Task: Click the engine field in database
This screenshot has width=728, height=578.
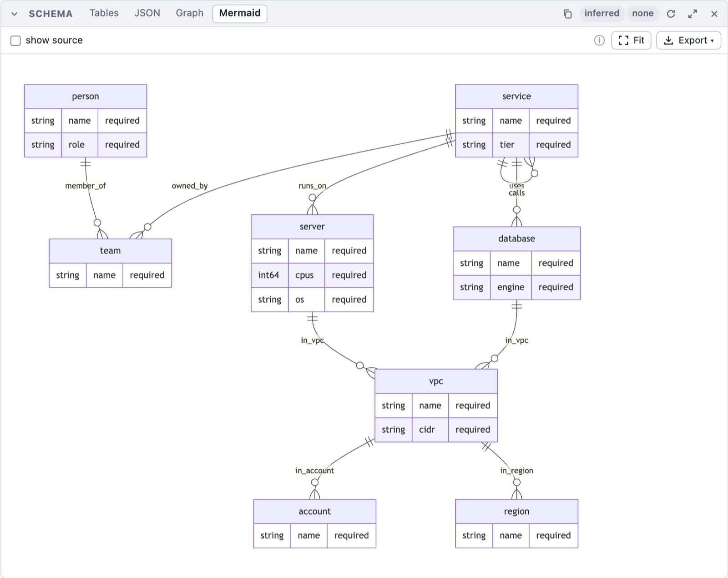Action: click(511, 288)
